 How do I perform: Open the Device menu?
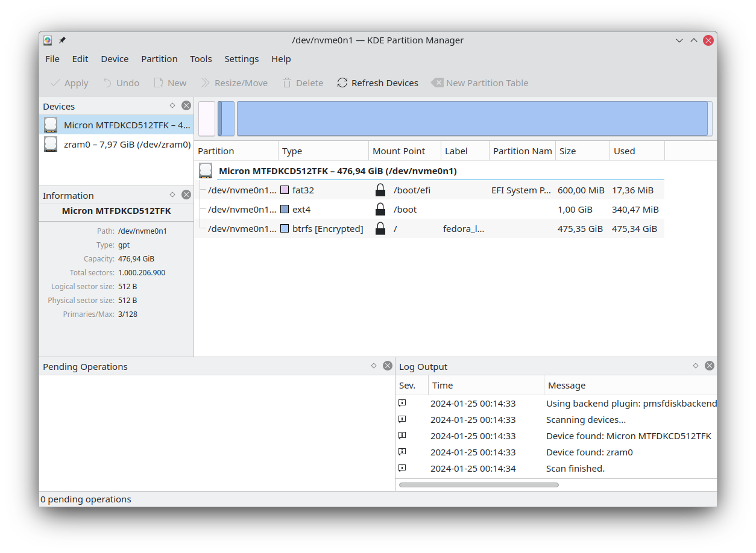(115, 59)
